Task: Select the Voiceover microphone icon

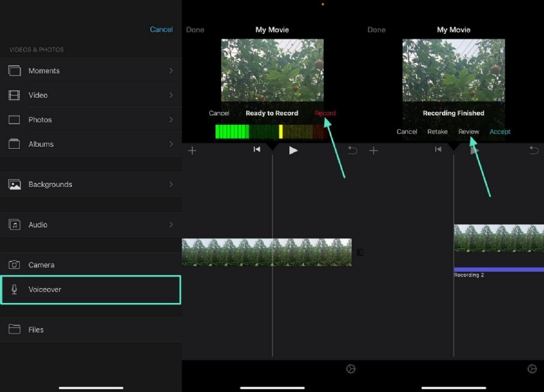Action: coord(15,289)
